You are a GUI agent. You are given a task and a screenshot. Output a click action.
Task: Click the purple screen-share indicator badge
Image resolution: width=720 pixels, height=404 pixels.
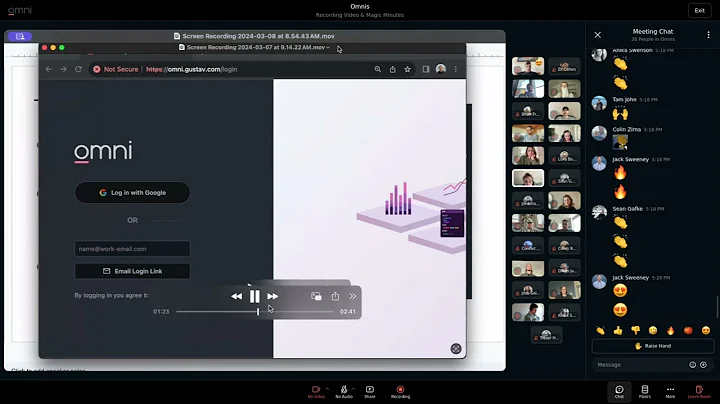20,36
